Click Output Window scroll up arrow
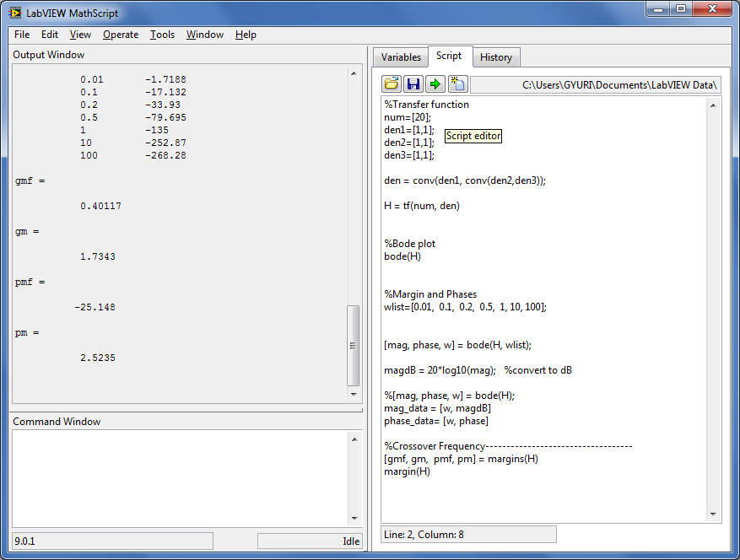Image resolution: width=740 pixels, height=560 pixels. click(354, 73)
